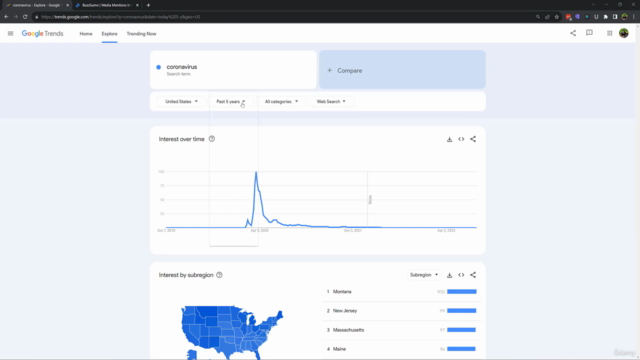Close the coronavirus Explore tab

pyautogui.click(x=67, y=5)
